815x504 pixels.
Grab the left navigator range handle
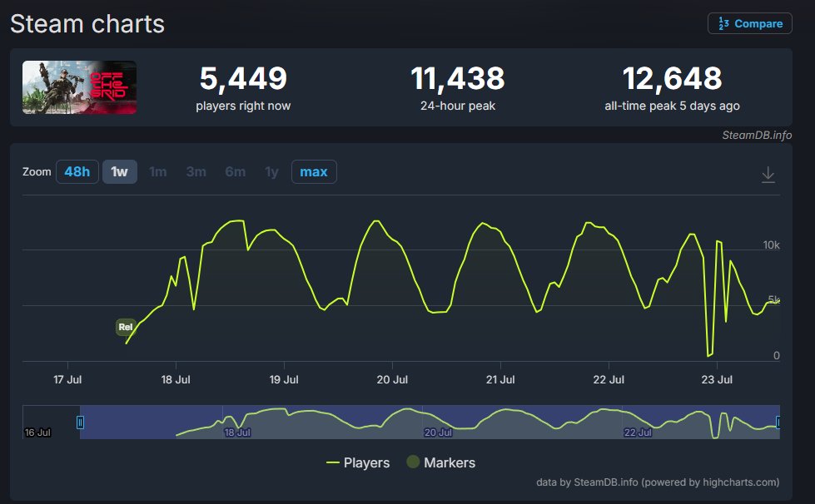(x=80, y=422)
